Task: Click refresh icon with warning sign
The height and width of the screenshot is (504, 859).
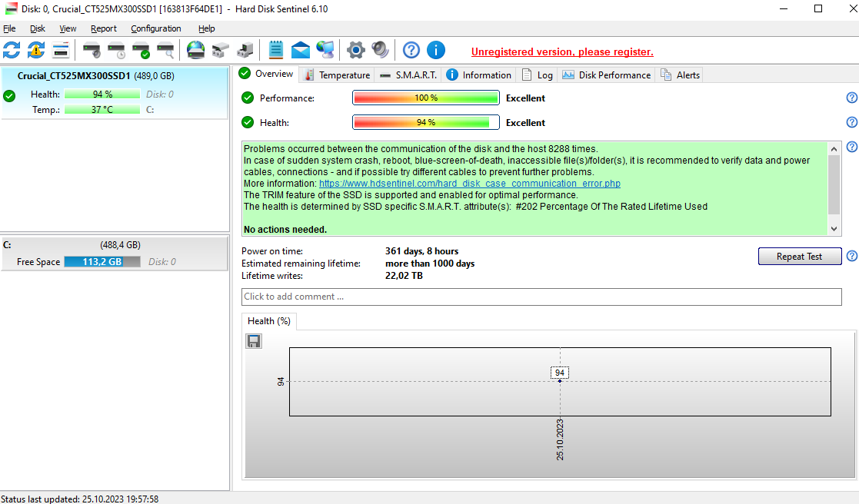Action: click(36, 51)
